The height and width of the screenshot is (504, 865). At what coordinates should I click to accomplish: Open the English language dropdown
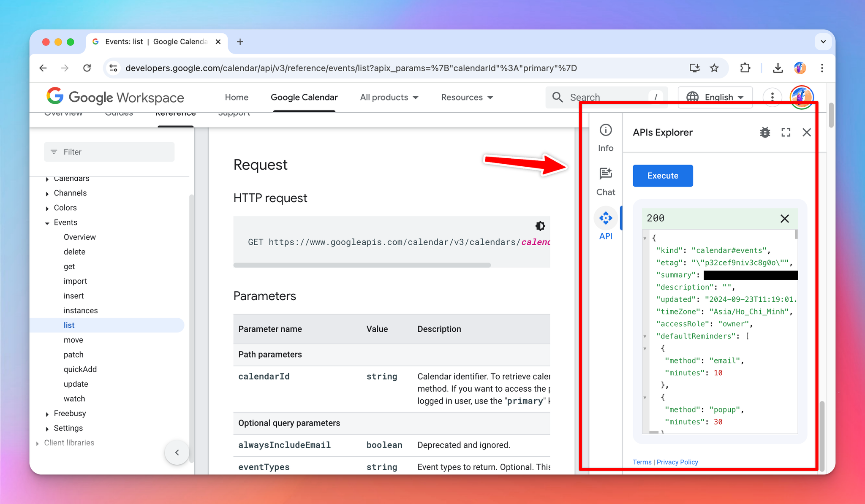coord(715,98)
